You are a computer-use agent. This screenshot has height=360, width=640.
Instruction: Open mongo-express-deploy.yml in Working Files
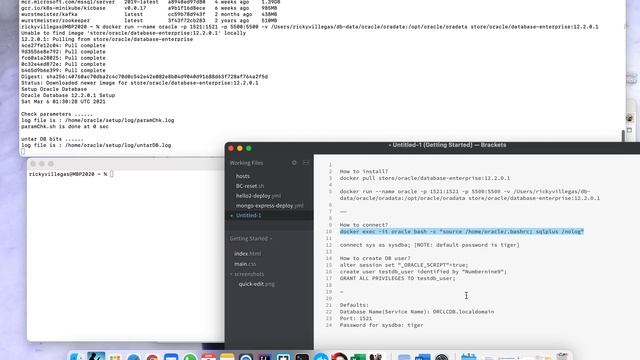pos(269,205)
